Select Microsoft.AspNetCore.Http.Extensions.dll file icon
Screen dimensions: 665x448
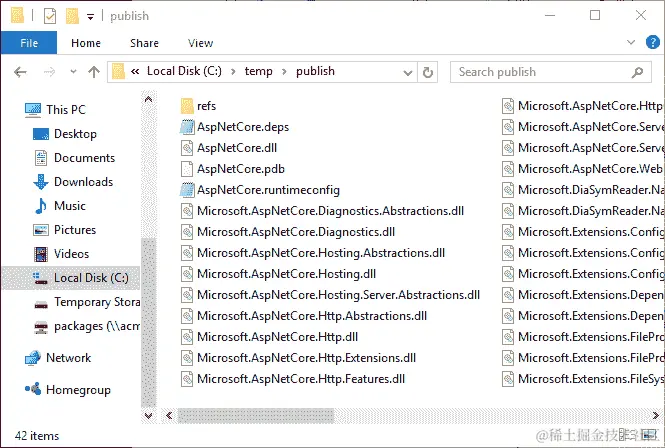click(187, 358)
